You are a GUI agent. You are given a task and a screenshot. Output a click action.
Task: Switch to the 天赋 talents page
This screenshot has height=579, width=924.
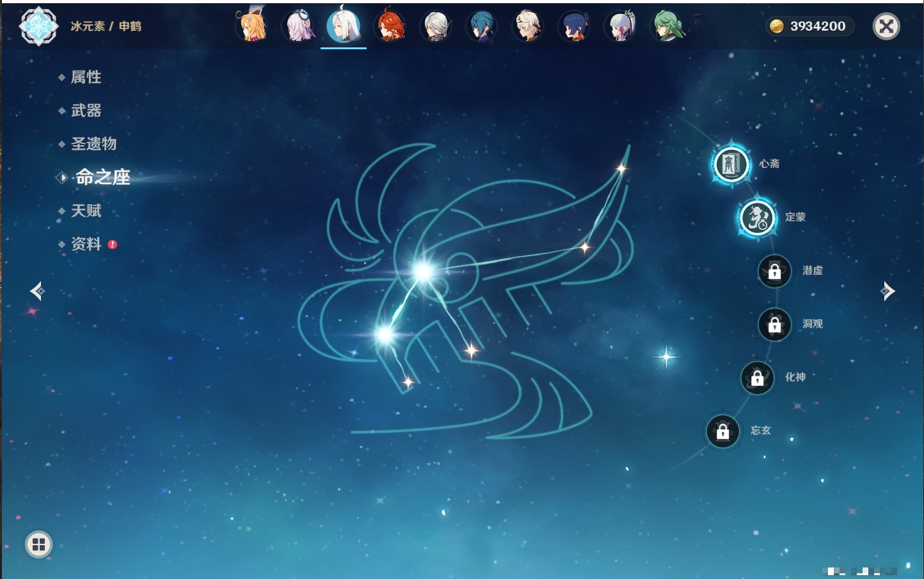tap(86, 210)
